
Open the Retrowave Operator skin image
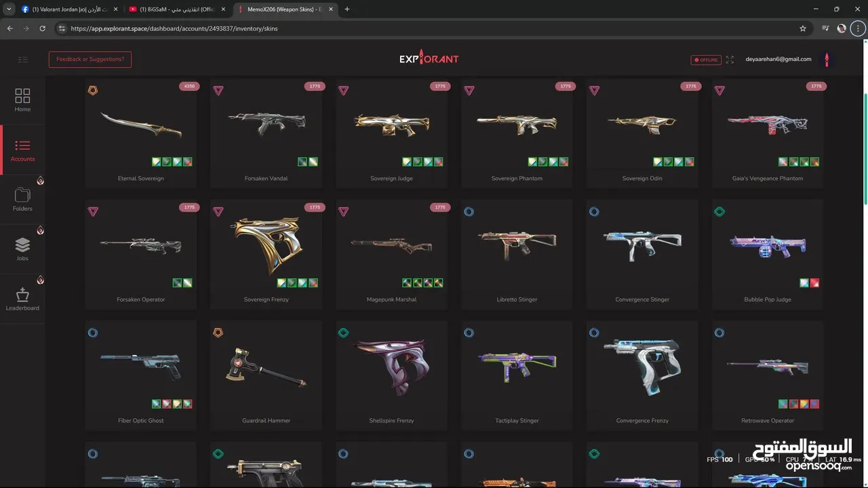(768, 367)
